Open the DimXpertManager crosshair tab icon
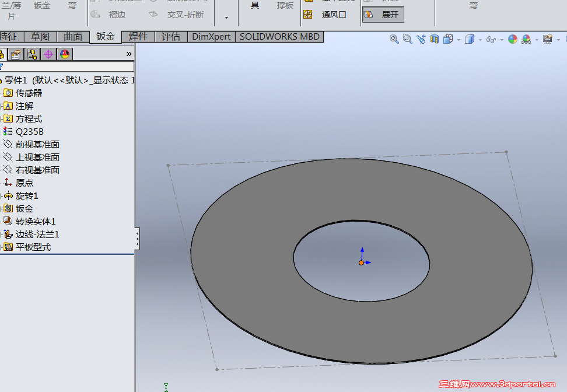The height and width of the screenshot is (392, 567). (48, 54)
